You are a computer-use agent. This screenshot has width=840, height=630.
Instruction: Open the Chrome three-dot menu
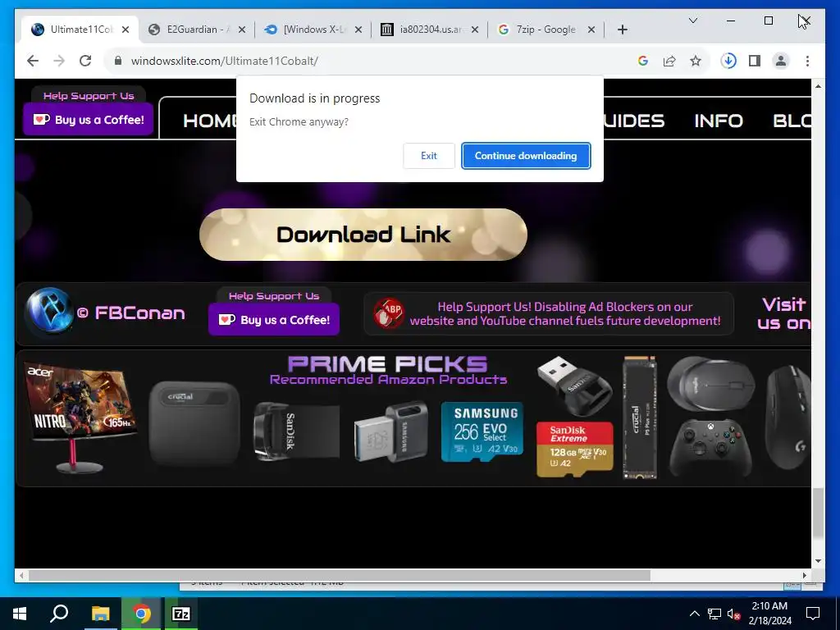[807, 61]
